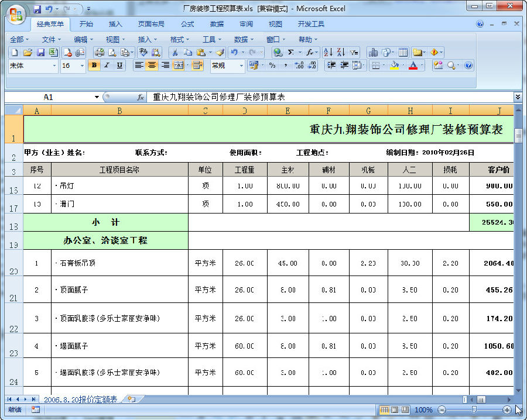Viewport: 527px width, 420px height.
Task: Open the font name dropdown
Action: [54, 65]
